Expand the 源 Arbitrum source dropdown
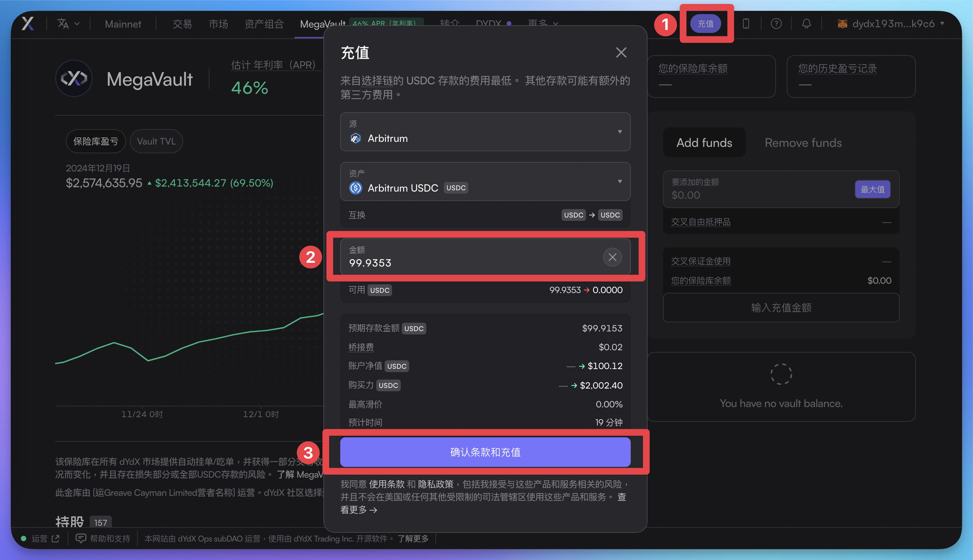 pyautogui.click(x=485, y=131)
